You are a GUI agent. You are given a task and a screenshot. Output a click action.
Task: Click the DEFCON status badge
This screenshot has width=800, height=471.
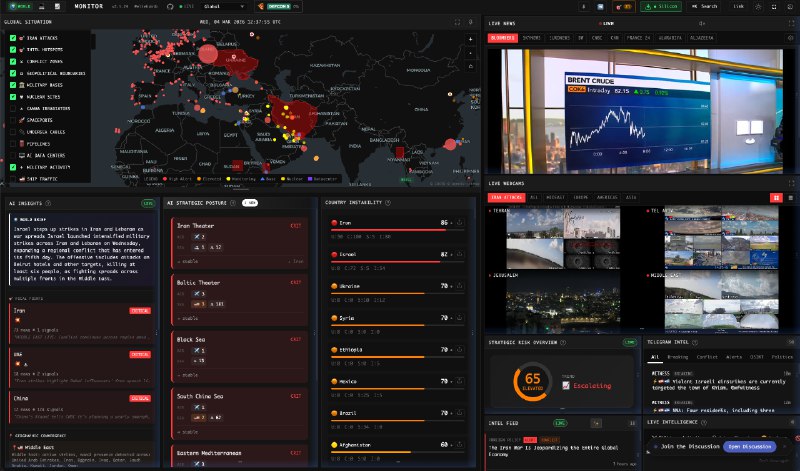tap(278, 7)
